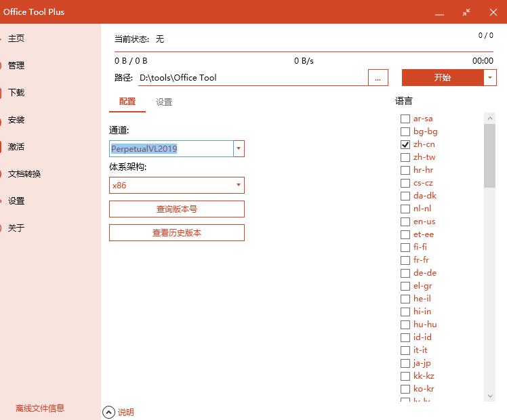Check the et-ee language checkbox
Image resolution: width=507 pixels, height=420 pixels.
coord(405,234)
